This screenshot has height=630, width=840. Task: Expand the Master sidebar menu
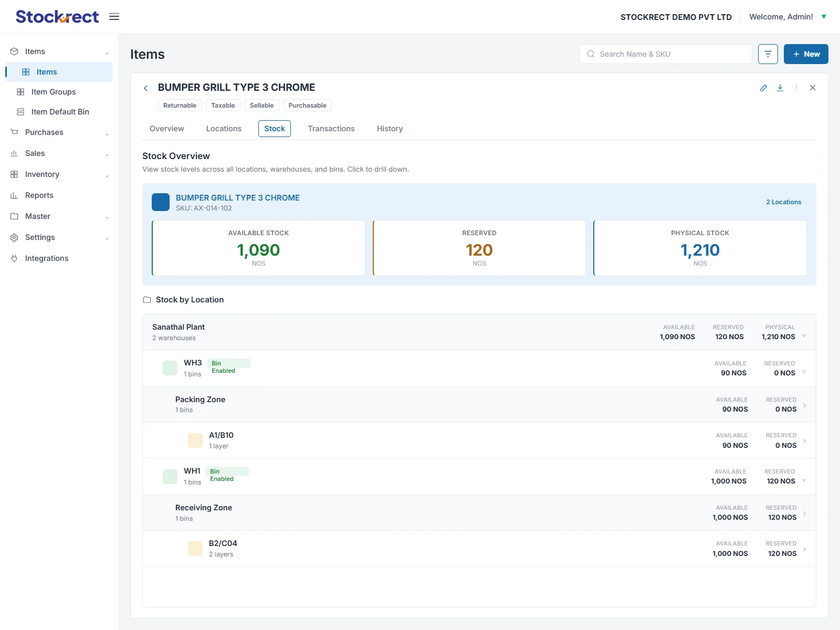click(x=107, y=218)
